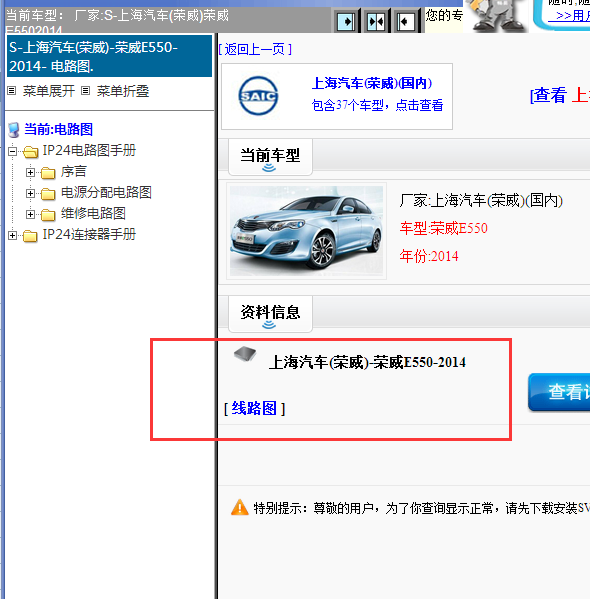Expand the IP24连接器手册 tree node
This screenshot has height=599, width=590.
(13, 236)
